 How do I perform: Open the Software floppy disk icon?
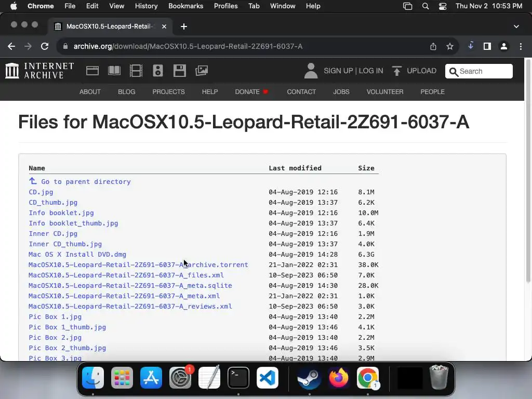click(179, 71)
